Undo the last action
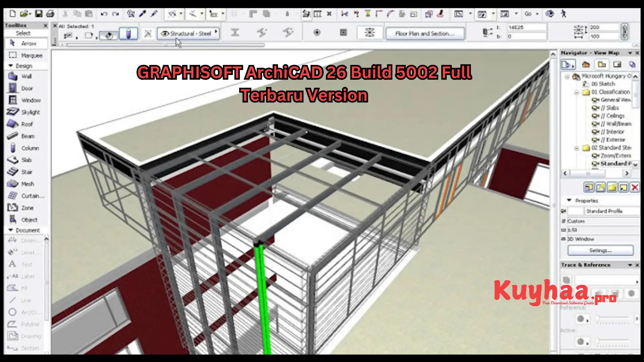This screenshot has width=644, height=362. click(104, 14)
